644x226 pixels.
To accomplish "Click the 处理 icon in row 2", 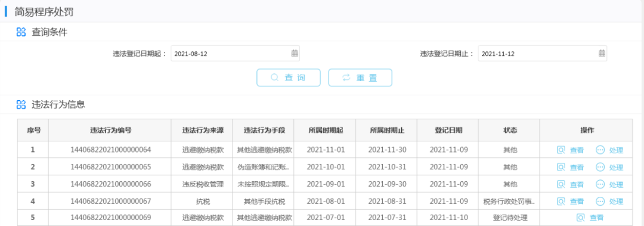I will 600,167.
